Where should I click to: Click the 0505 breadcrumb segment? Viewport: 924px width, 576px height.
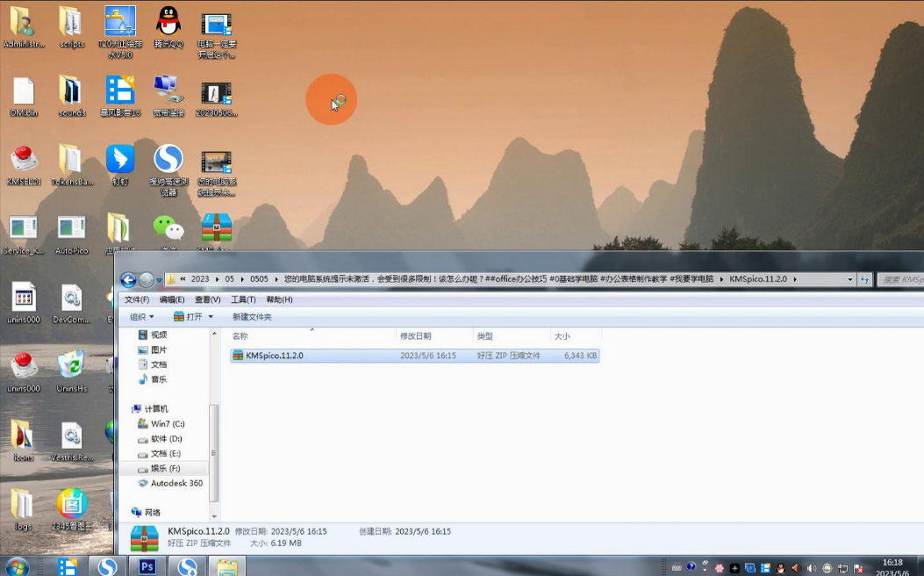click(x=259, y=279)
